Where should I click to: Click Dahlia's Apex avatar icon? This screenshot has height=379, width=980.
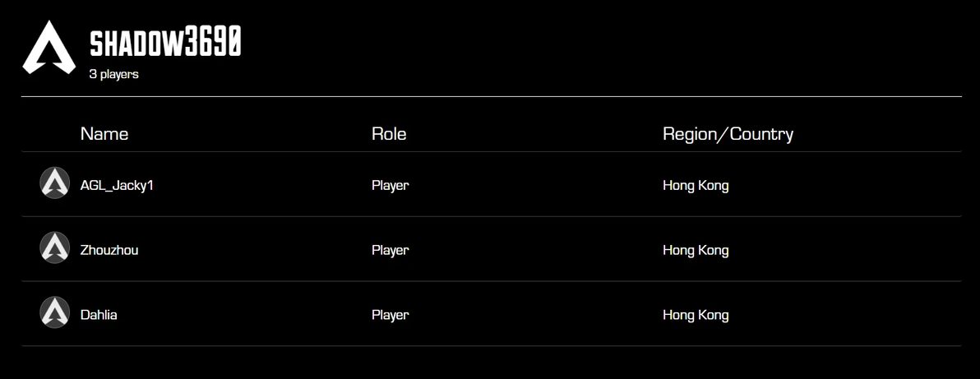point(55,313)
